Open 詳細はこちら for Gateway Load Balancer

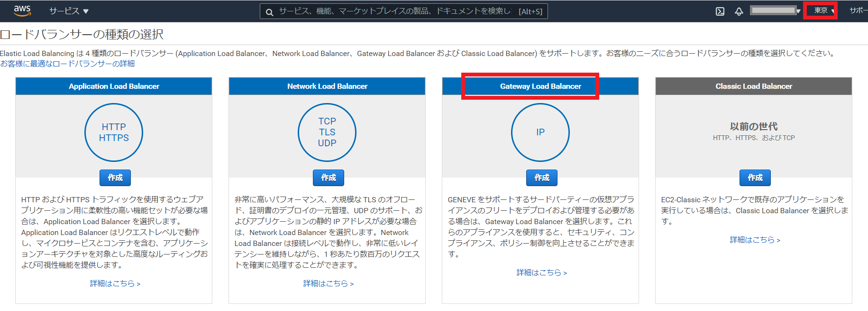[542, 273]
